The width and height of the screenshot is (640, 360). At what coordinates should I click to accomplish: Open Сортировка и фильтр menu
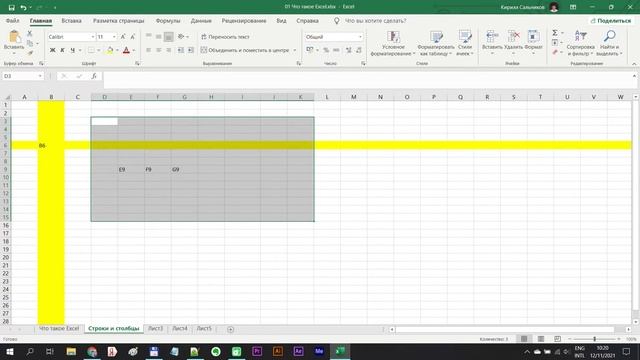coord(580,43)
